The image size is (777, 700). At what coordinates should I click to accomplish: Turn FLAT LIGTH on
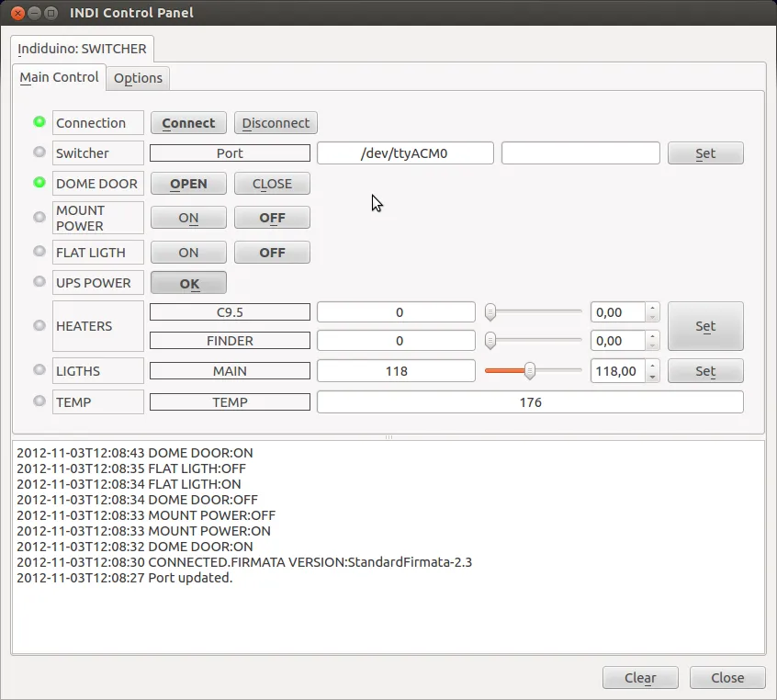click(188, 253)
